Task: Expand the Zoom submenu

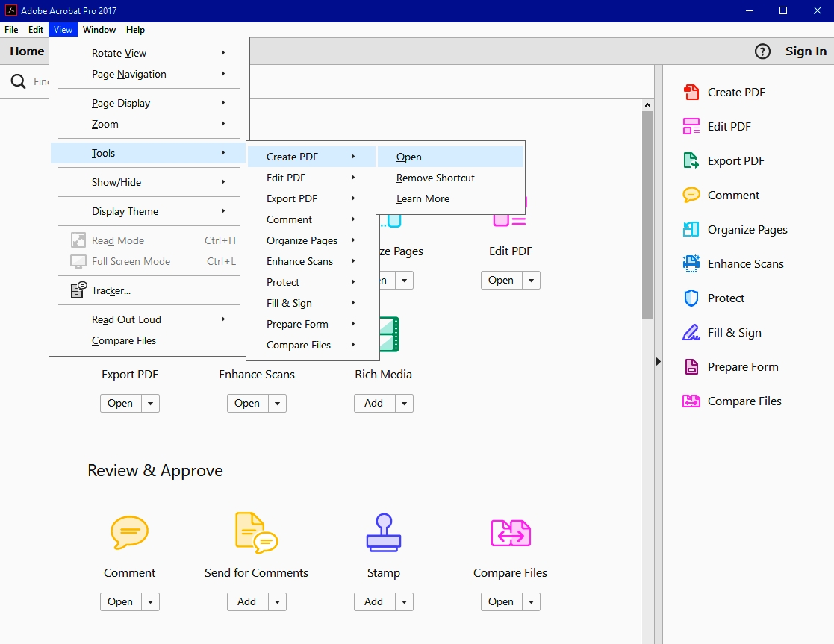Action: 149,124
